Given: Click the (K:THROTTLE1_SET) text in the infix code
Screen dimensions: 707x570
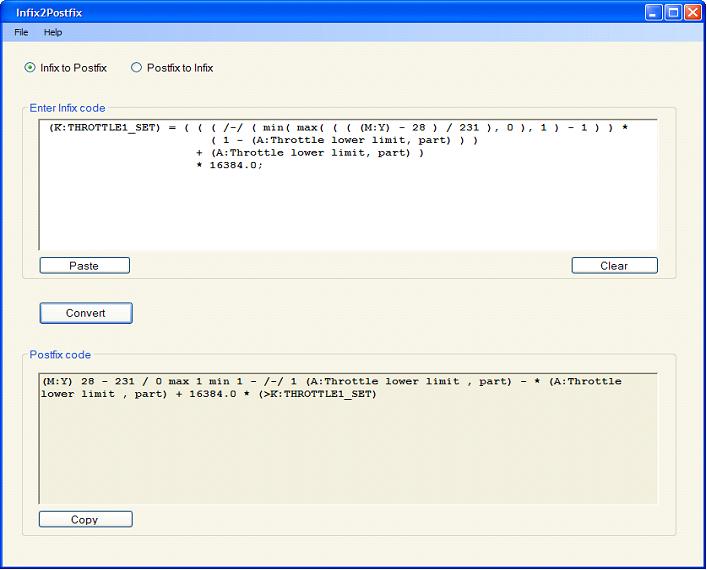Looking at the screenshot, I should pos(104,128).
